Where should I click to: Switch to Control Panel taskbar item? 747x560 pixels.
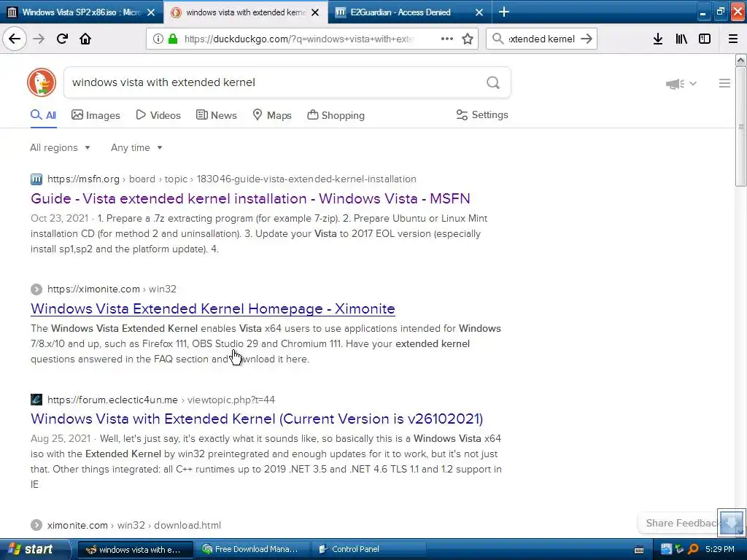pos(368,549)
